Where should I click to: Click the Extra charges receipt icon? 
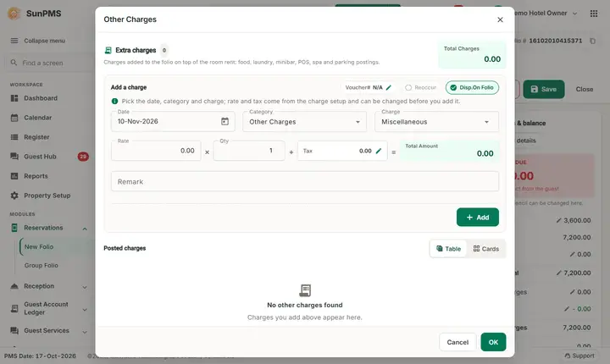tap(108, 50)
